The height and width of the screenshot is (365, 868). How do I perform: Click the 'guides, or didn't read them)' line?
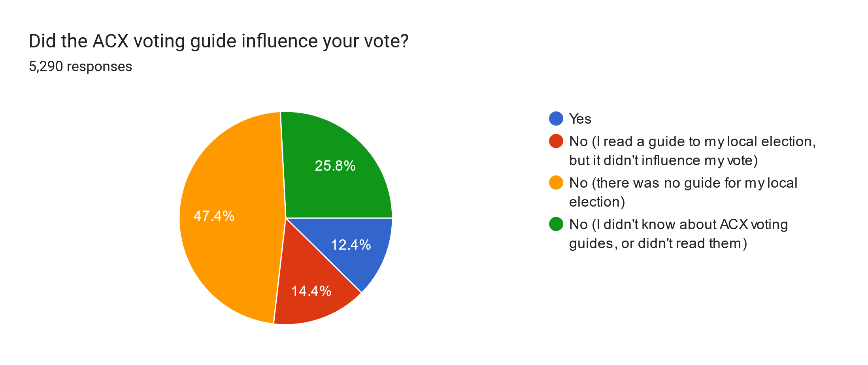(658, 243)
